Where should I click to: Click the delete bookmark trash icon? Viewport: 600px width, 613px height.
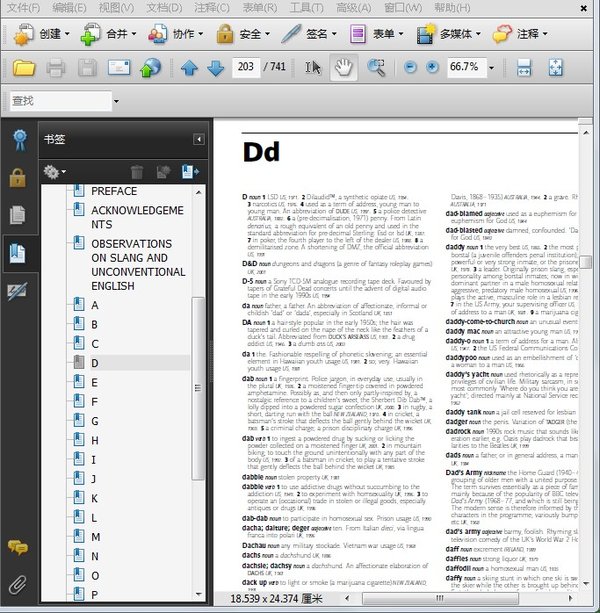137,172
